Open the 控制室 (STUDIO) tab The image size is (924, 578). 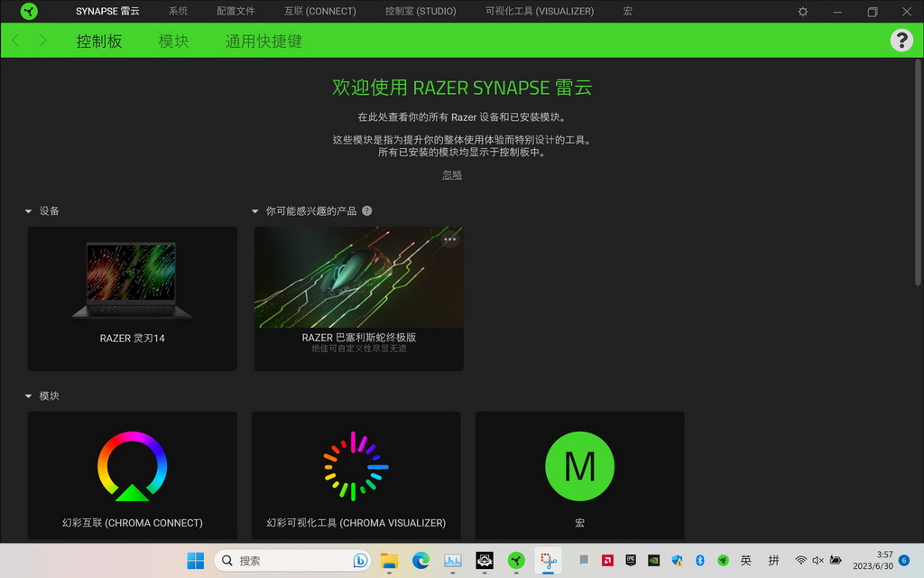click(x=420, y=11)
